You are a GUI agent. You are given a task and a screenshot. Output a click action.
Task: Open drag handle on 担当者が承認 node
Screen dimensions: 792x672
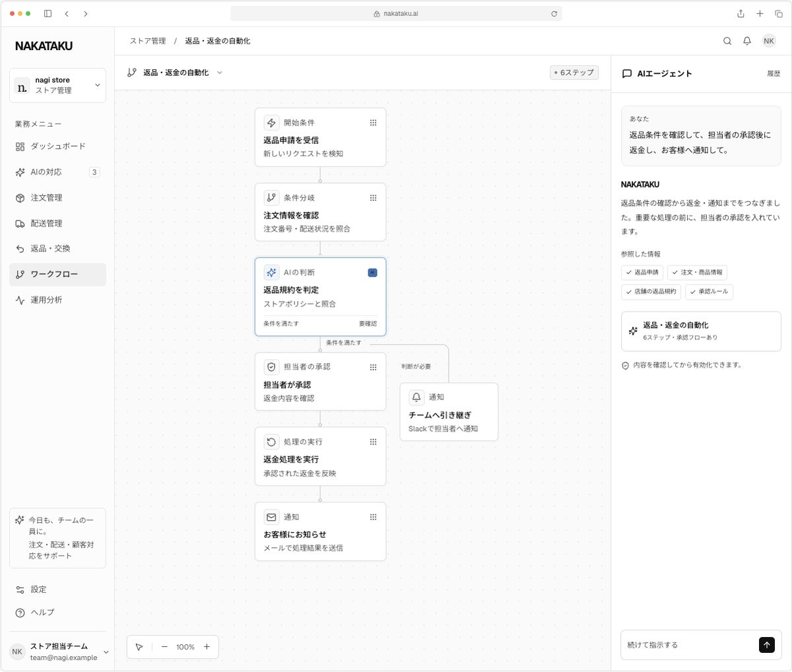373,367
